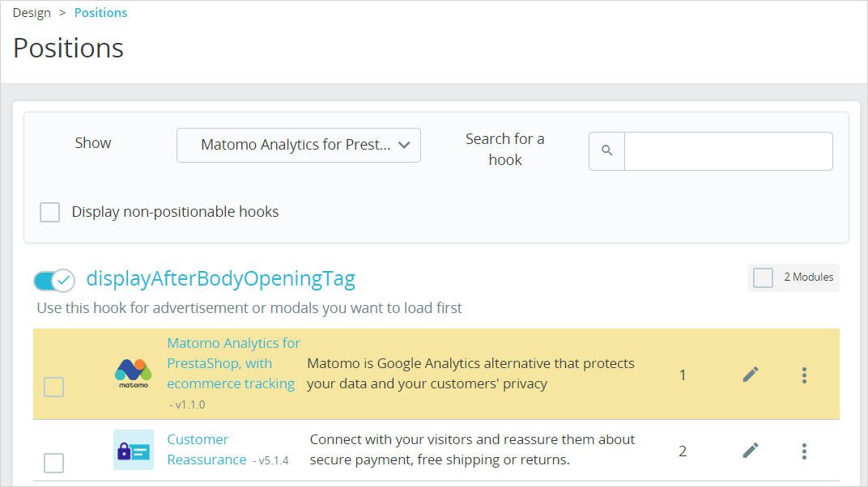Screen dimensions: 868x487
Task: Open the displayAfterBodyOpeningTag hook link
Action: [x=220, y=279]
